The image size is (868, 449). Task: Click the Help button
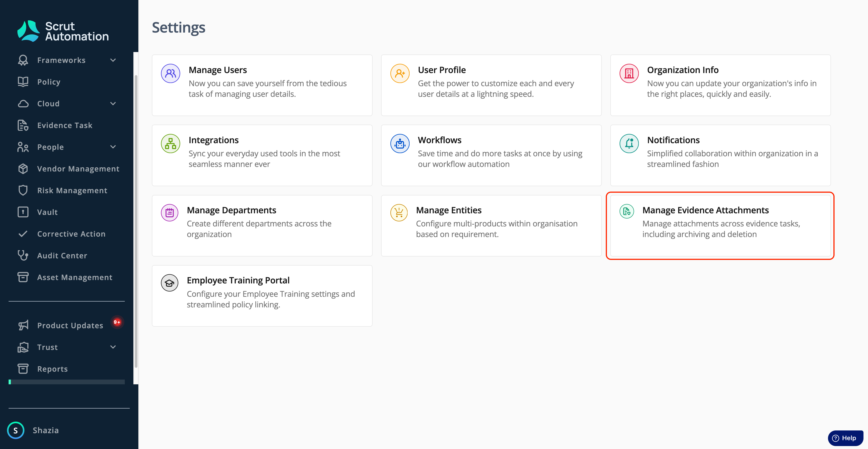point(845,438)
